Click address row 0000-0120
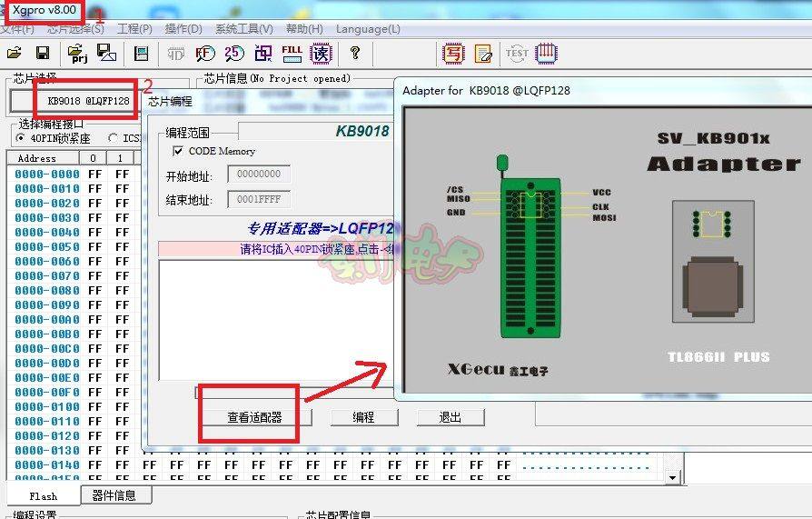 pyautogui.click(x=47, y=435)
